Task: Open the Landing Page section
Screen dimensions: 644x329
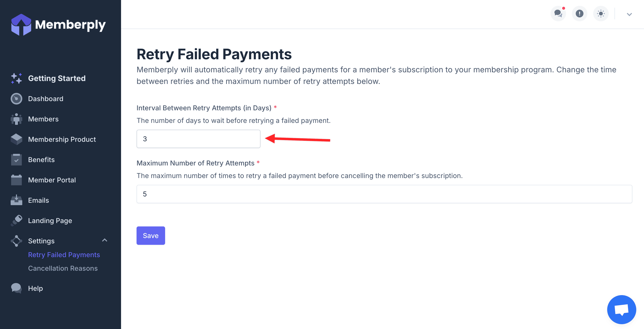Action: click(x=50, y=221)
